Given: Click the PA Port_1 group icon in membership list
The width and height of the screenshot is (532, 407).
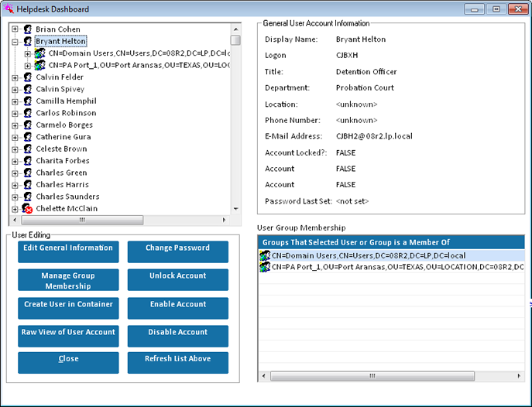Looking at the screenshot, I should pyautogui.click(x=265, y=267).
